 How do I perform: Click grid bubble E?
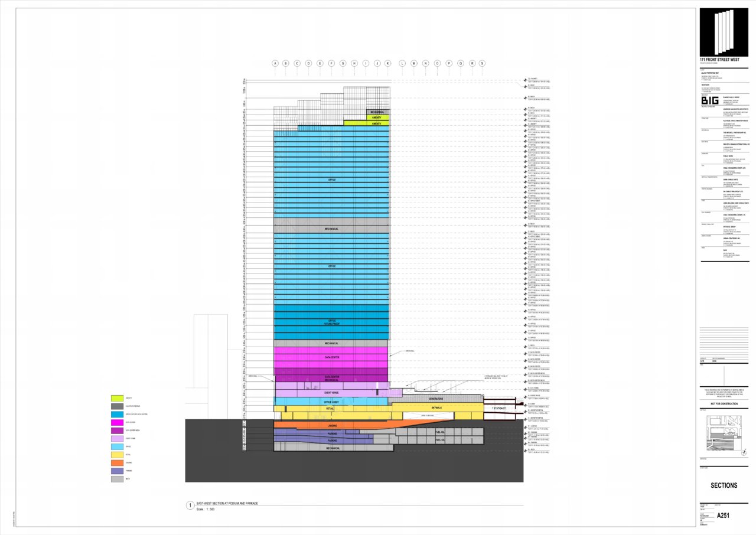[x=320, y=63]
